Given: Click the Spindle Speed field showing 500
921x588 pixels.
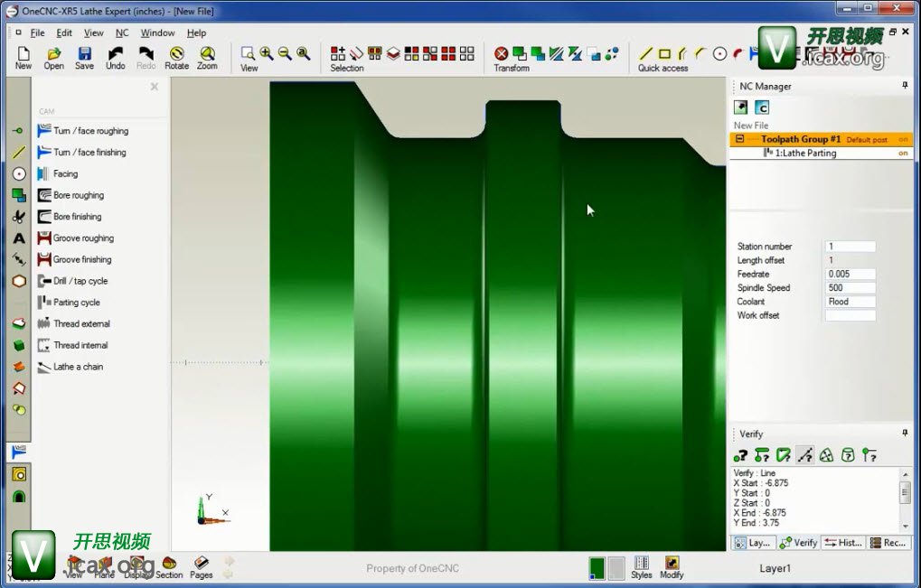Looking at the screenshot, I should [850, 288].
